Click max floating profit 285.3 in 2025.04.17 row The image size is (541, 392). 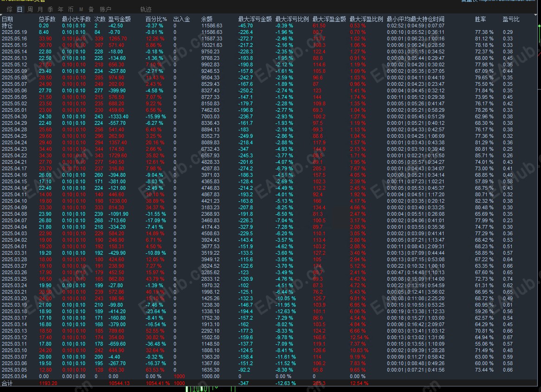[319, 168]
